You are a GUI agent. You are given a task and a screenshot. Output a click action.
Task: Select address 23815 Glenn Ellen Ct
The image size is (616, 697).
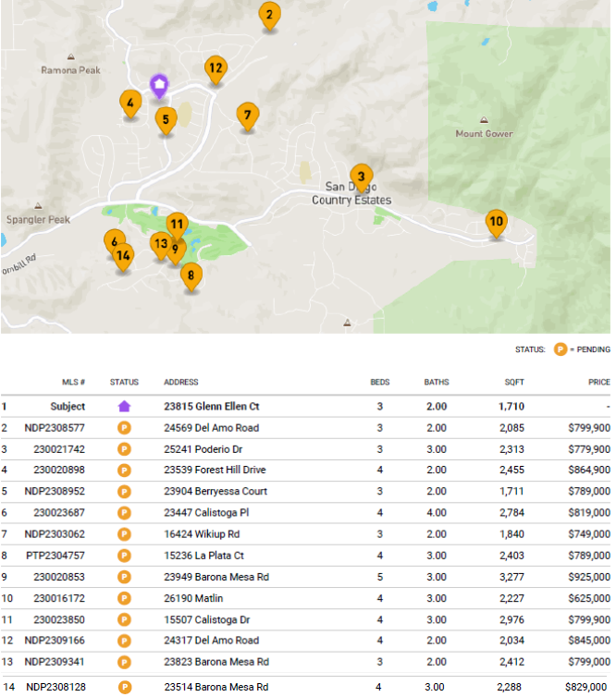[x=211, y=407]
